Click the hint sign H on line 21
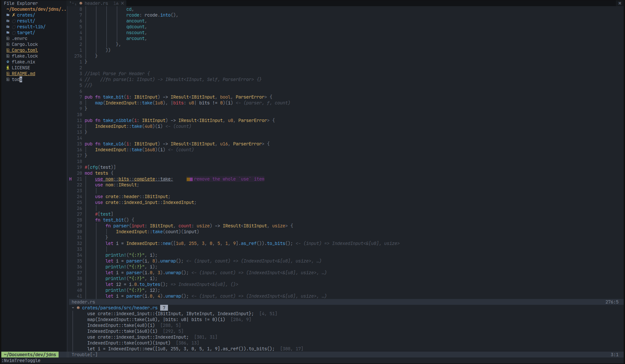Image resolution: width=625 pixels, height=364 pixels. click(70, 179)
